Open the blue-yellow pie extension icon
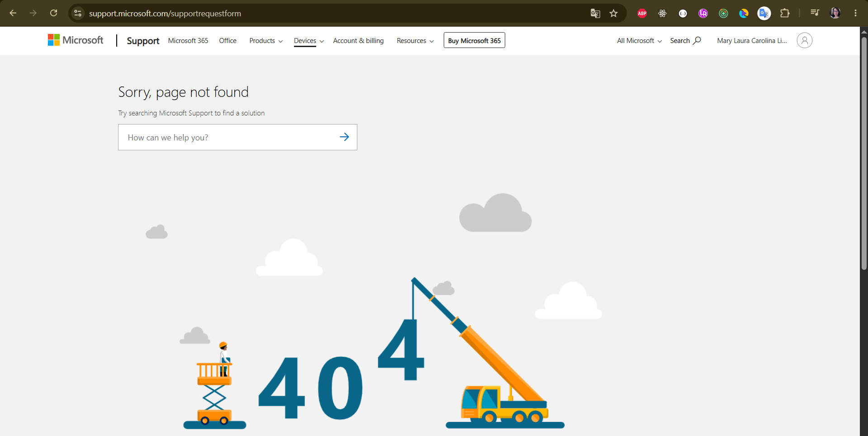Screen dimensions: 868x436 pos(744,13)
